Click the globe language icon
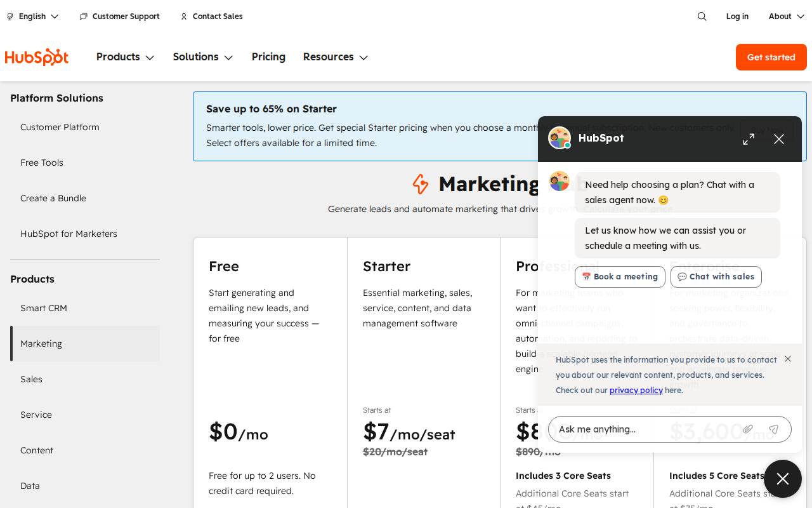 [10, 17]
